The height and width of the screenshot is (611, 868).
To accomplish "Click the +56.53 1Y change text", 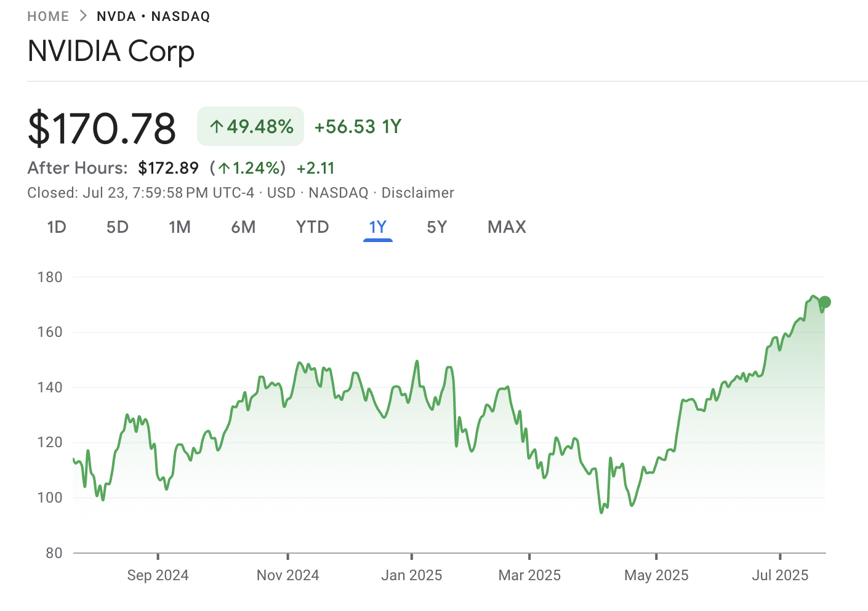I will pos(358,127).
